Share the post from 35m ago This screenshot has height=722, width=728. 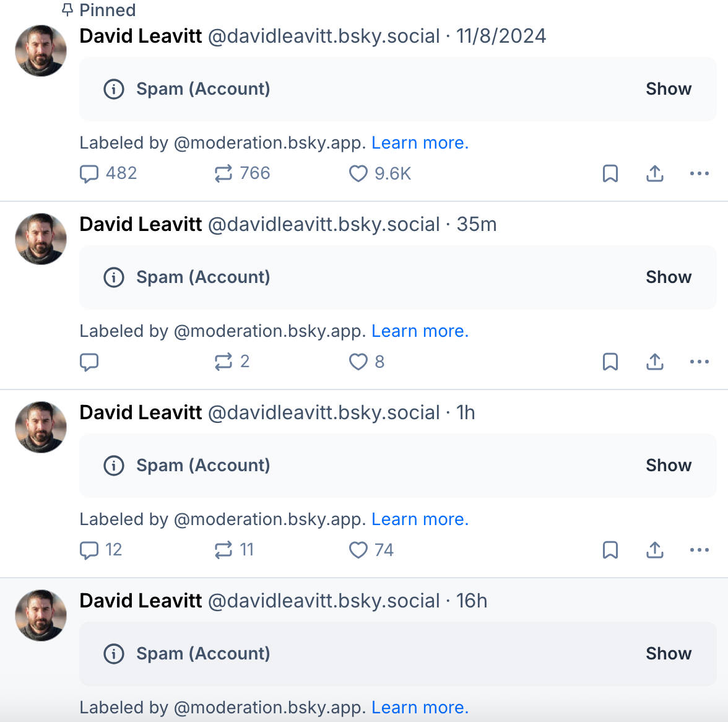pyautogui.click(x=655, y=362)
